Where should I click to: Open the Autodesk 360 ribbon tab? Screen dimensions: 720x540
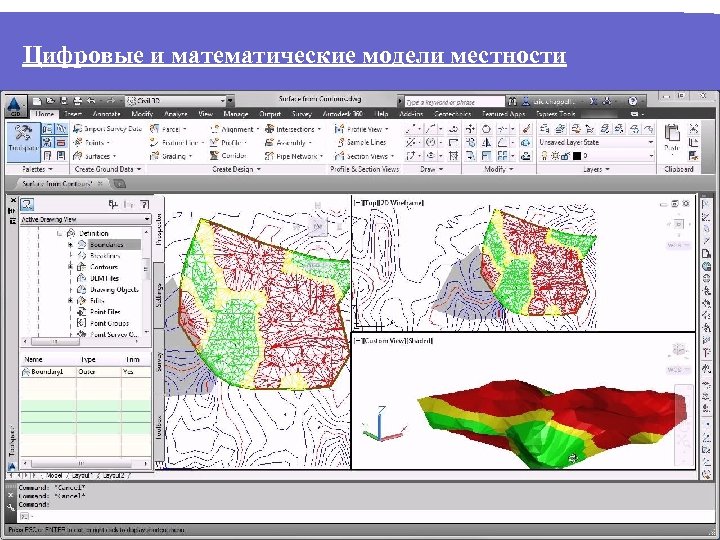[x=343, y=113]
